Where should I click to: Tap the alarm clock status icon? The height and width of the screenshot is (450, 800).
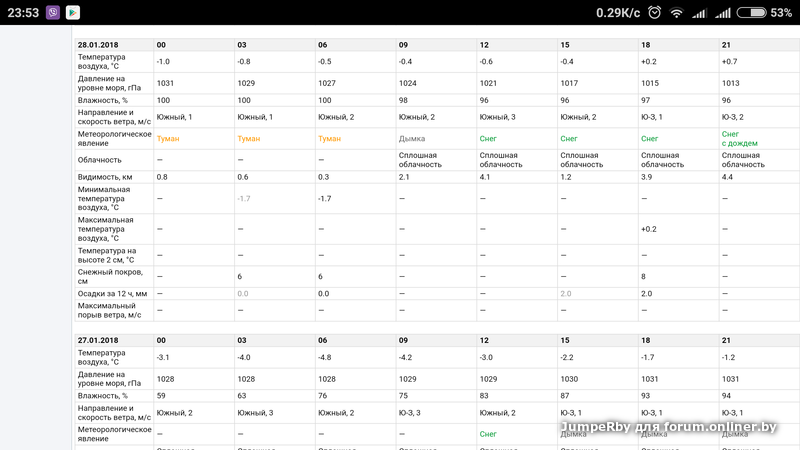click(655, 12)
